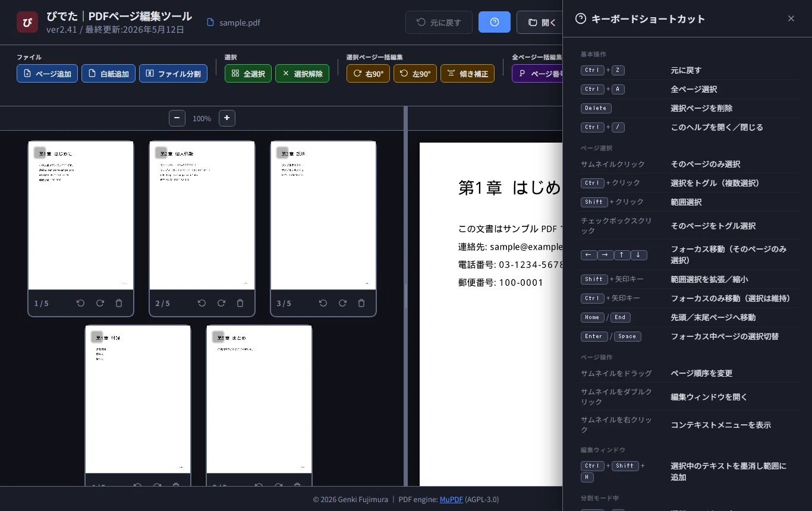
Task: Toggle the checkbox on page 2 thumbnail
Action: pyautogui.click(x=161, y=153)
